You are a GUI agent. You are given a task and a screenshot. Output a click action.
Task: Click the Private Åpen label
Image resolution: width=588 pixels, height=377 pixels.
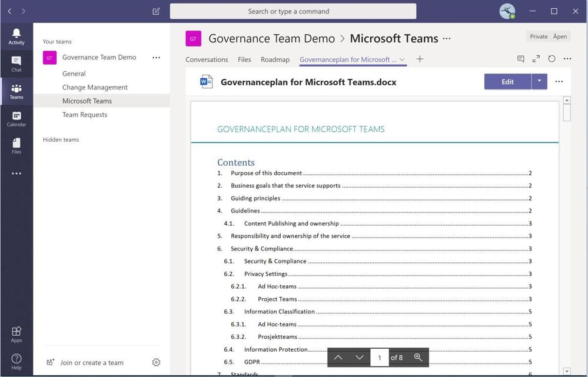click(x=548, y=36)
